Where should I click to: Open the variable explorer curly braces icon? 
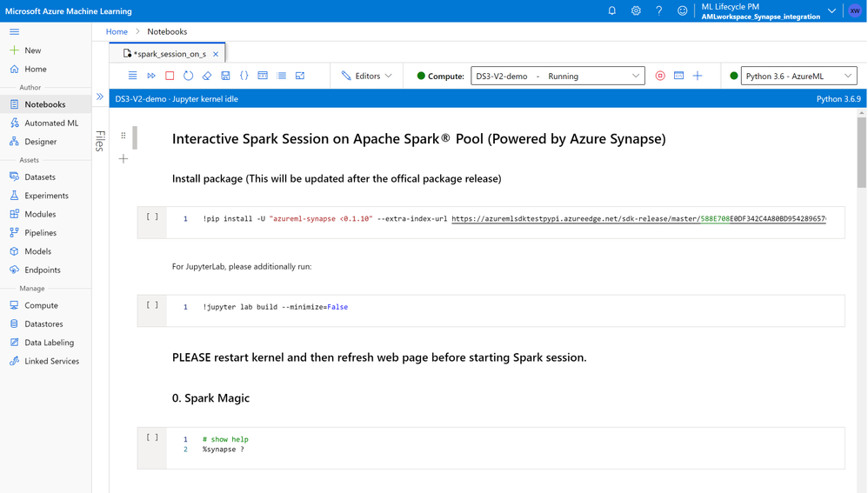(x=244, y=76)
